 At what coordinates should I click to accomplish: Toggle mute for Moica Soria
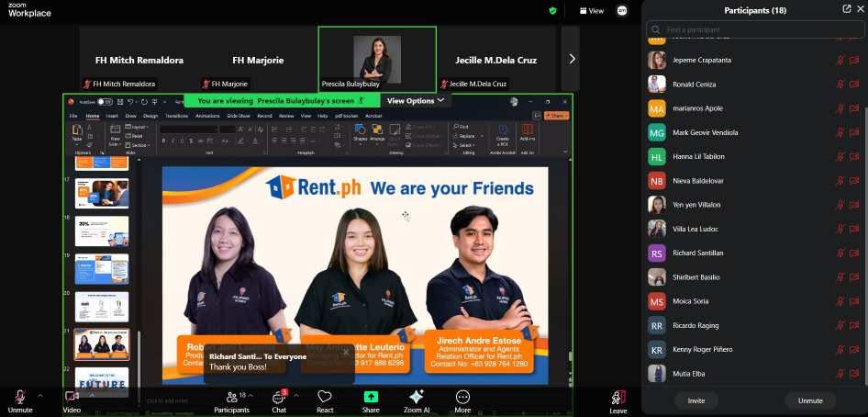point(840,301)
